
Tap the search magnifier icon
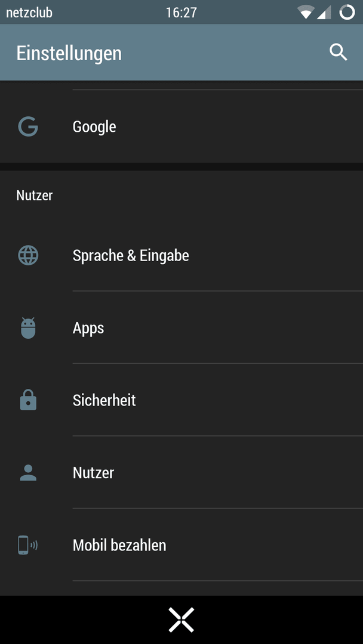pos(339,52)
